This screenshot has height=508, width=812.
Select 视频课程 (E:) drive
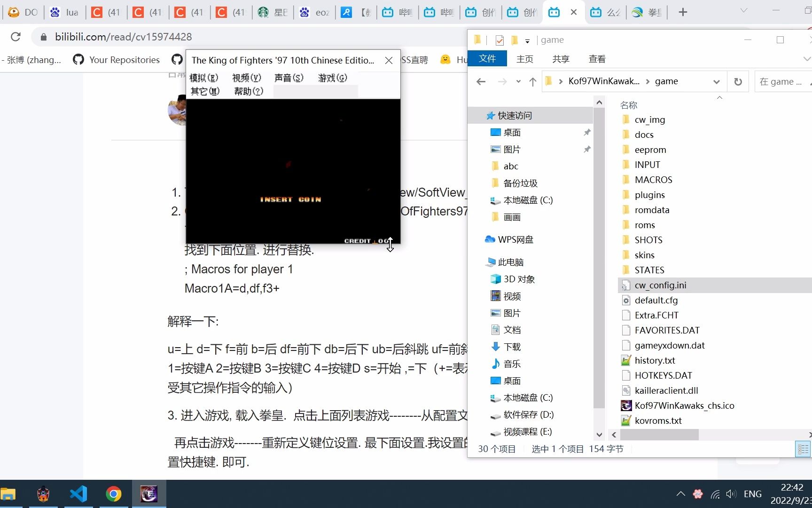coord(527,431)
